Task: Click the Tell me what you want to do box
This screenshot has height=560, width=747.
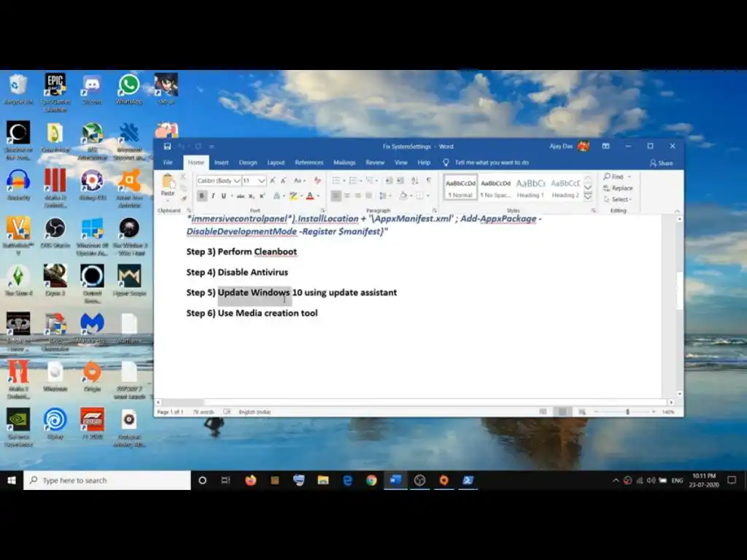Action: [491, 163]
